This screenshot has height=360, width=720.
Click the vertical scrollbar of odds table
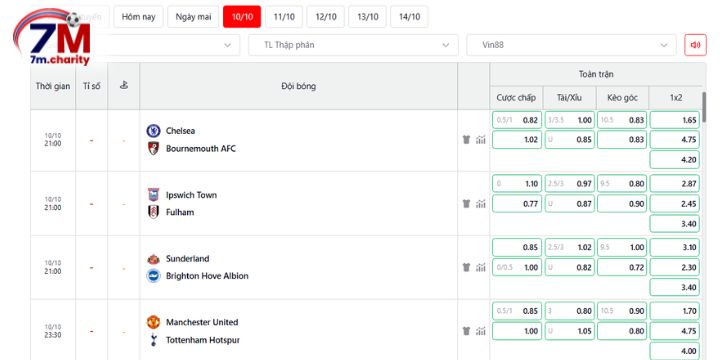tap(704, 107)
